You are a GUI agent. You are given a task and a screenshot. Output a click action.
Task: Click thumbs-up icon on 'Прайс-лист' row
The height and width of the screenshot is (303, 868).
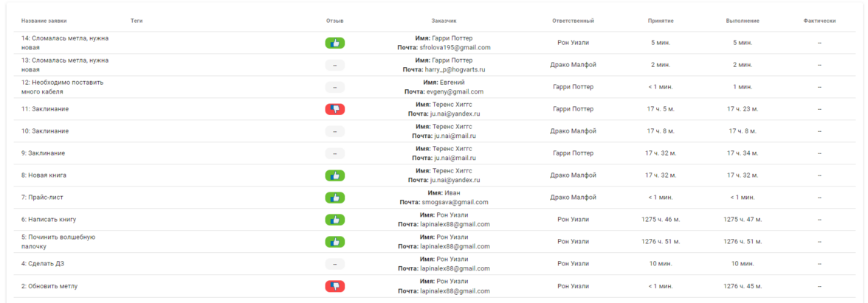334,198
